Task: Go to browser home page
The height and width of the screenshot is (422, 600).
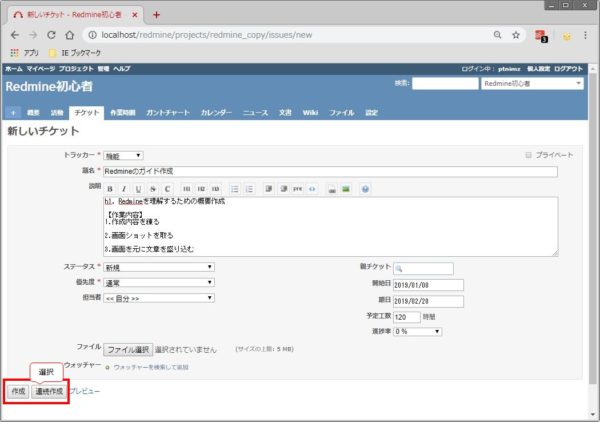Action: click(x=69, y=35)
